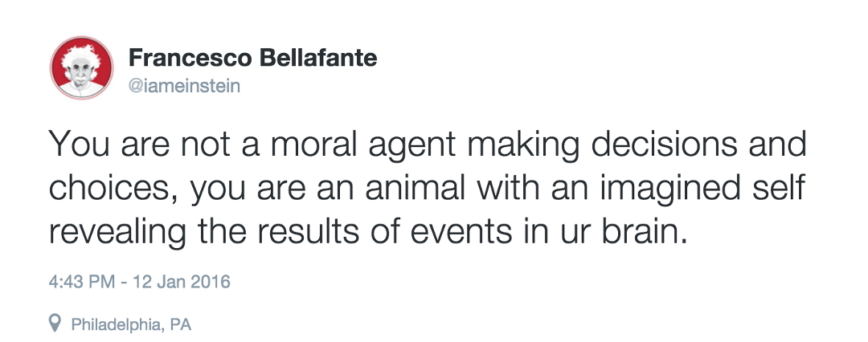Click the tweet line starting with 'choices'
Image resolution: width=868 pixels, height=342 pixels.
coord(426,189)
